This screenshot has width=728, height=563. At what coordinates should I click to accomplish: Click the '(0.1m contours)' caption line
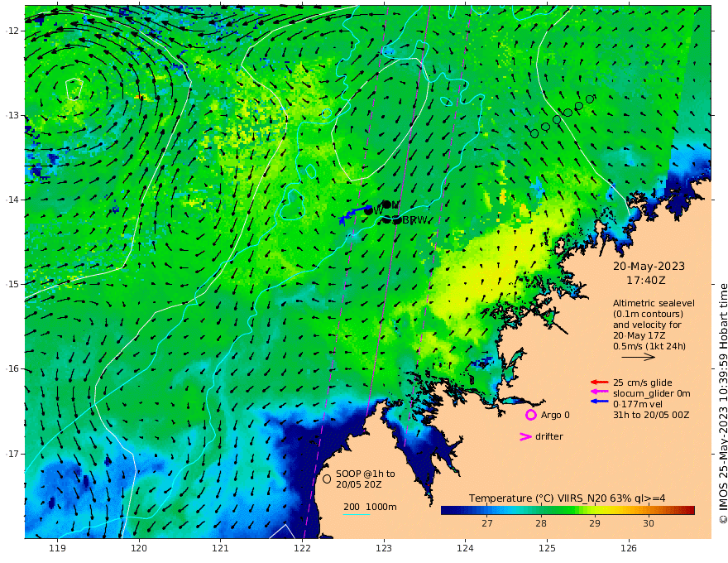(648, 314)
